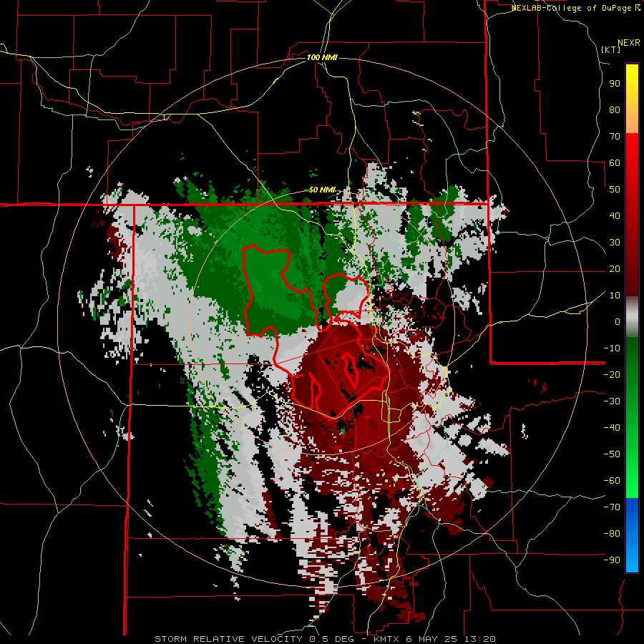Click the -60 value on velocity scale
This screenshot has height=644, width=644.
[612, 481]
